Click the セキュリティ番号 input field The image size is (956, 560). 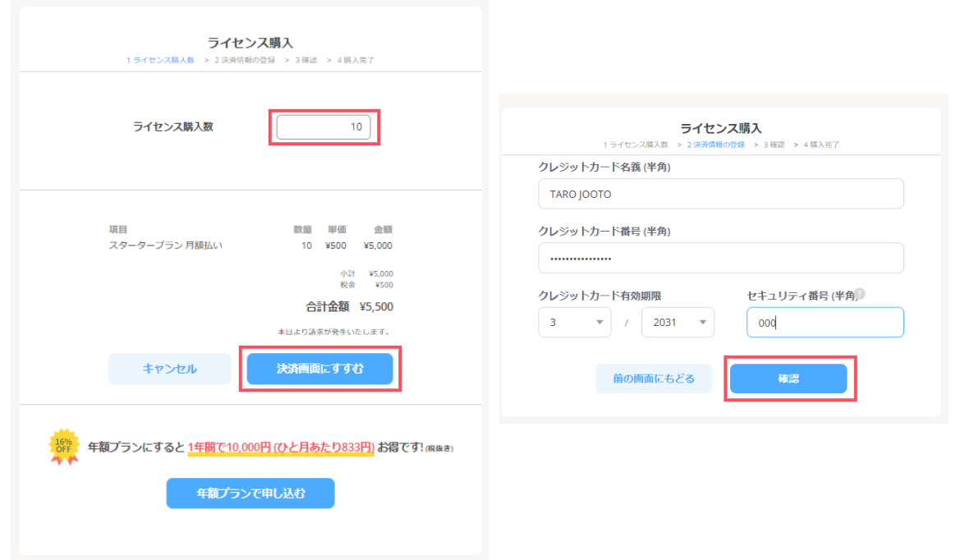click(x=825, y=323)
